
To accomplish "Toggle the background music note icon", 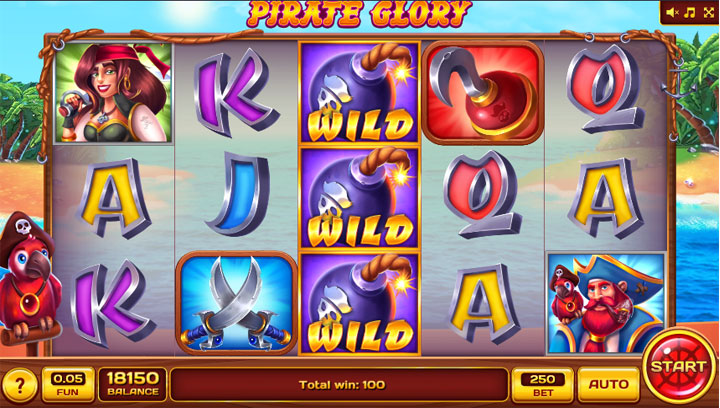I will tap(690, 12).
